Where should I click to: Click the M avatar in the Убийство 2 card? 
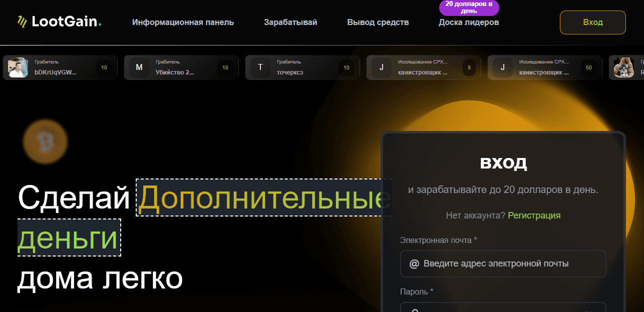coord(139,67)
